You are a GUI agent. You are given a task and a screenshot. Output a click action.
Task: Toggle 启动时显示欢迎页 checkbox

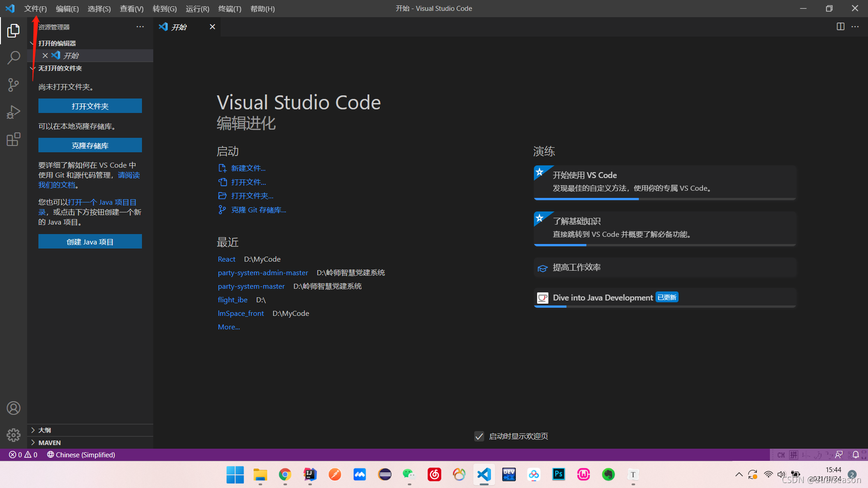click(479, 436)
